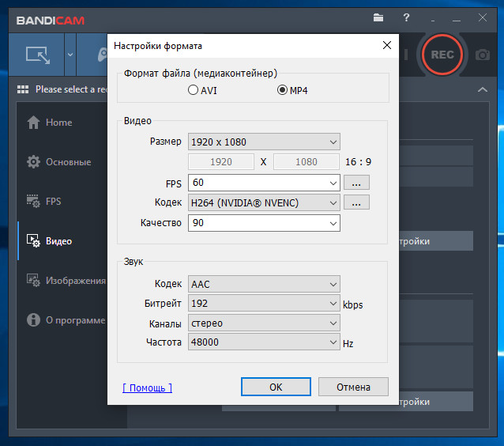Open the Основные settings tab
This screenshot has height=446, width=504.
click(62, 162)
